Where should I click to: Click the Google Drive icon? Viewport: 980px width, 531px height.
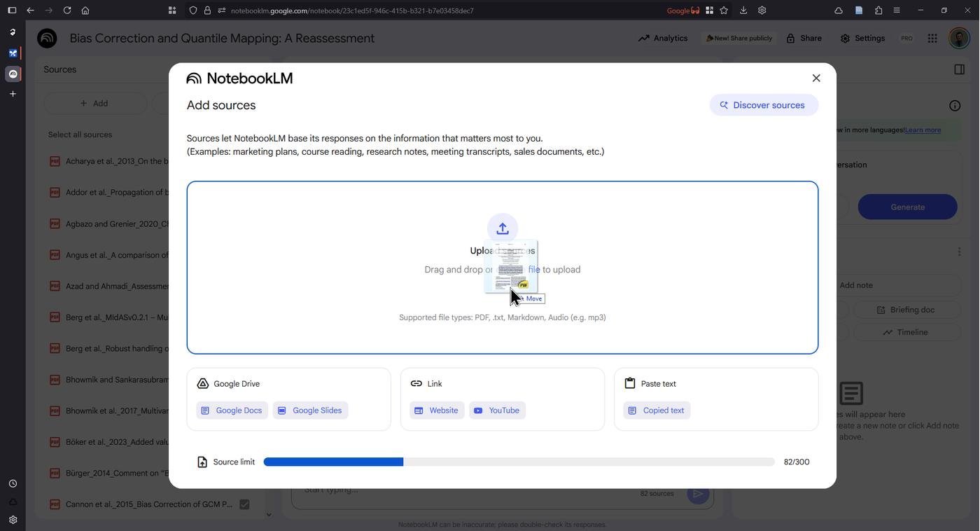[x=203, y=384]
